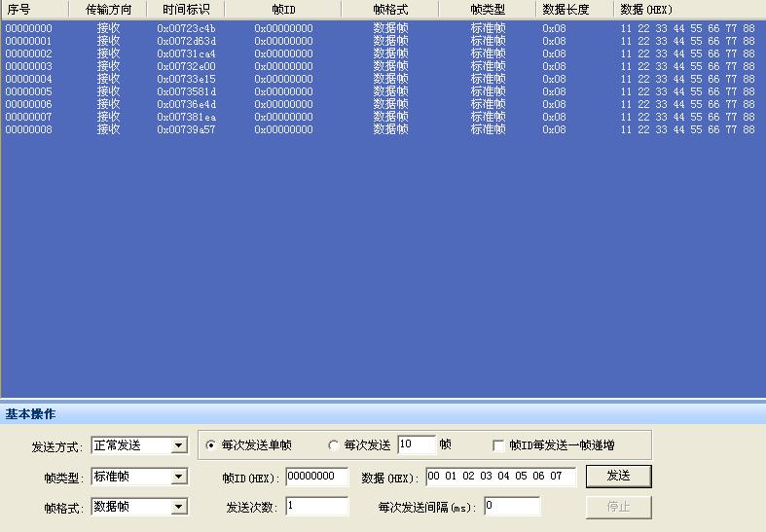Click the 基本操作 panel header

383,414
